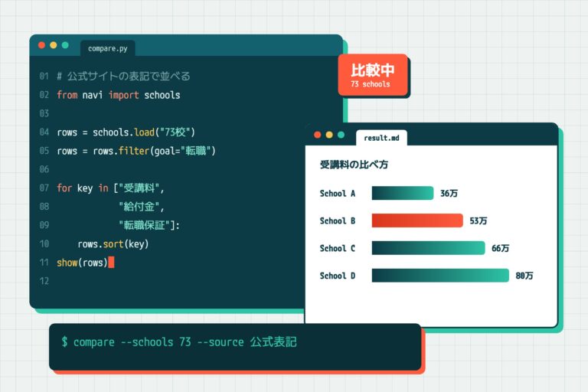The image size is (588, 392).
Task: Click the green dot in compare.py window
Action: click(x=65, y=45)
